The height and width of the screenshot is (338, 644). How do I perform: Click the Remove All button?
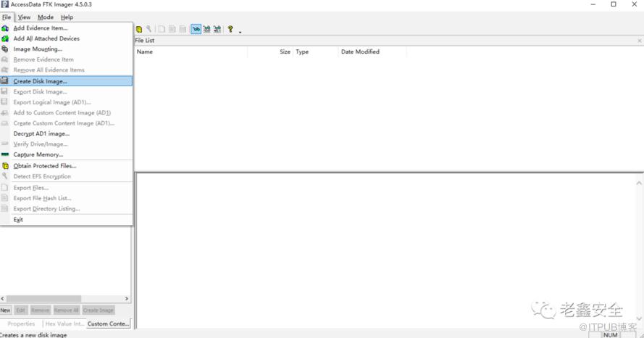(66, 310)
